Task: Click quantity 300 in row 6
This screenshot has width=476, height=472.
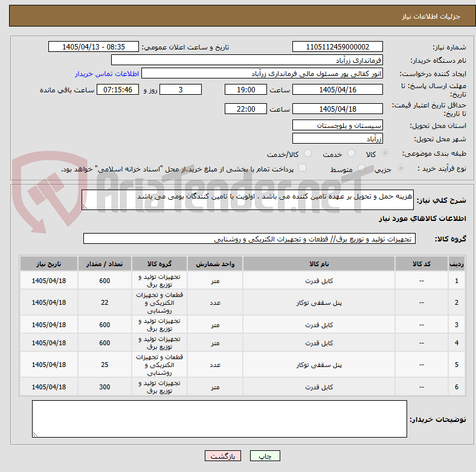Action: pos(105,387)
